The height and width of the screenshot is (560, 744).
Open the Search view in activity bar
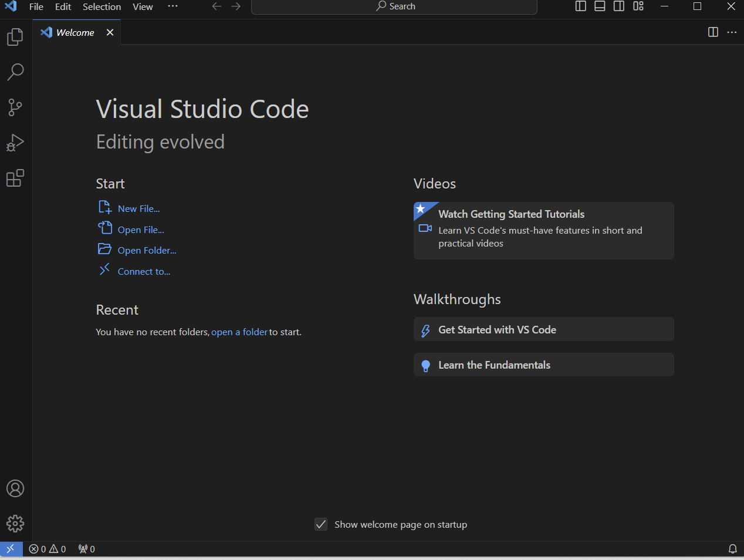click(x=15, y=72)
